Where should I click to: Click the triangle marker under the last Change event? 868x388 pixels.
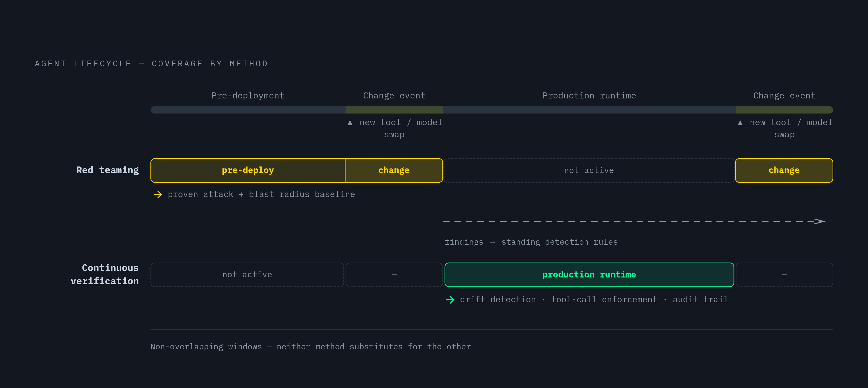740,123
